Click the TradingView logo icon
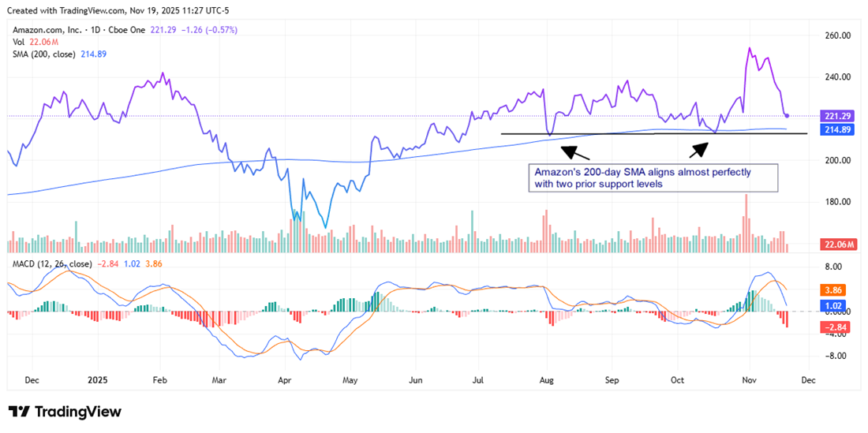Image resolution: width=868 pixels, height=433 pixels. pos(20,412)
